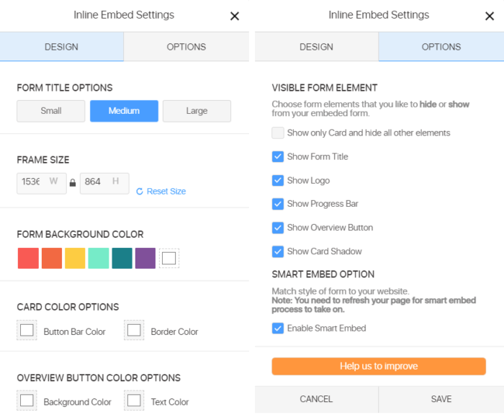The width and height of the screenshot is (504, 420).
Task: Uncheck Show Form Title
Action: [278, 156]
